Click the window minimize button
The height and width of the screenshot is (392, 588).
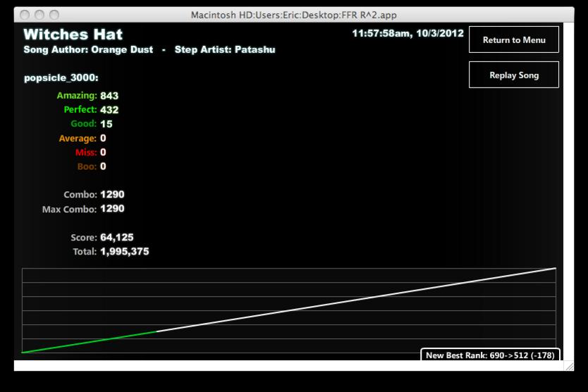(x=39, y=15)
